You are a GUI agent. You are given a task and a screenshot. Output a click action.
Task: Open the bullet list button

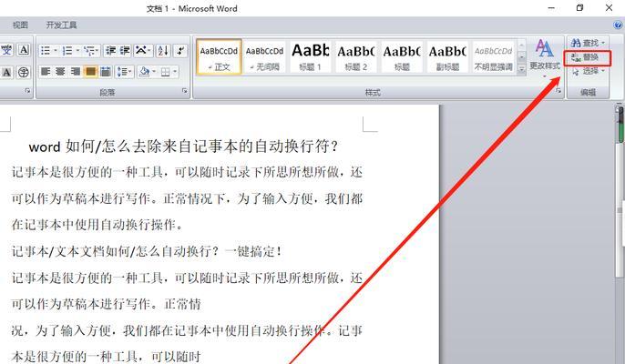click(x=46, y=50)
